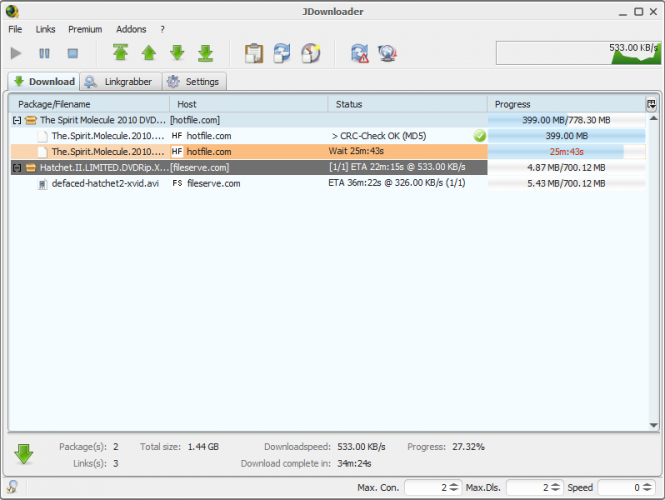Click the table's scroll-down arrow
The image size is (665, 500).
(654, 425)
